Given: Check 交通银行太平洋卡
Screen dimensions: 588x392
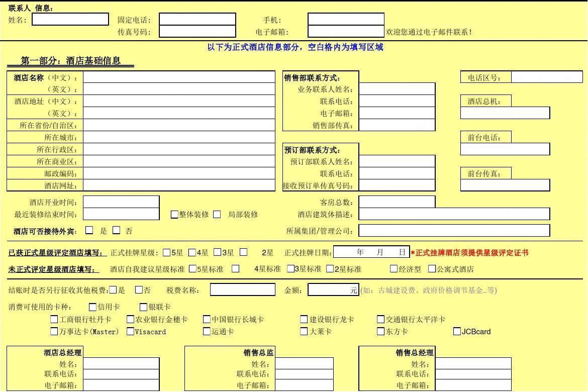Looking at the screenshot, I should [380, 319].
